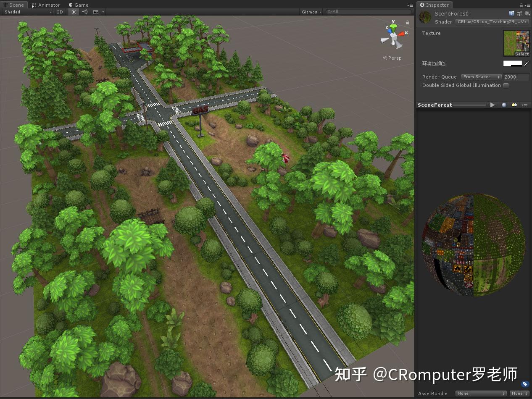This screenshot has height=399, width=532.
Task: Toggle the Inspector lock padlock
Action: (521, 5)
